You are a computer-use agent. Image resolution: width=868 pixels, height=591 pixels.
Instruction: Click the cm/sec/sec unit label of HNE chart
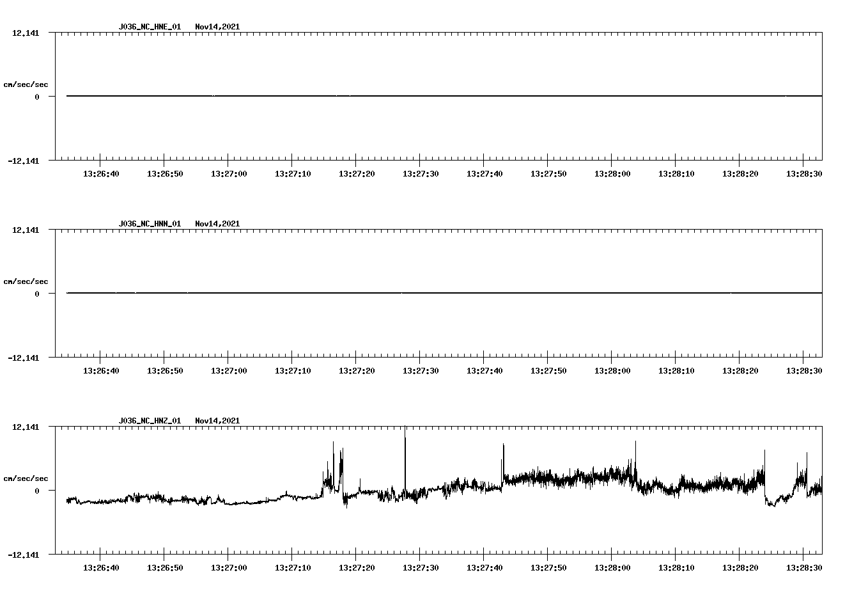pos(26,84)
